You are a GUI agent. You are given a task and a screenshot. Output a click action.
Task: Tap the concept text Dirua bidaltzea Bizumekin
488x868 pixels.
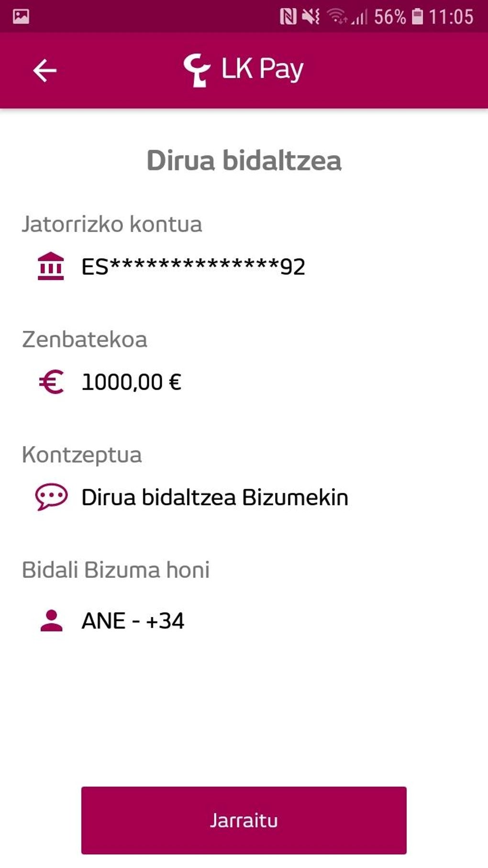click(215, 497)
